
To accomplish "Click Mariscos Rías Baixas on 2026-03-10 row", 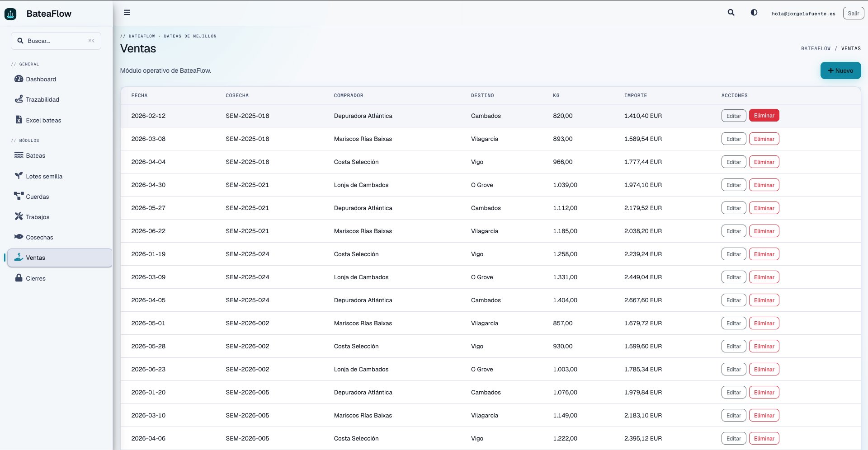I will pyautogui.click(x=363, y=415).
